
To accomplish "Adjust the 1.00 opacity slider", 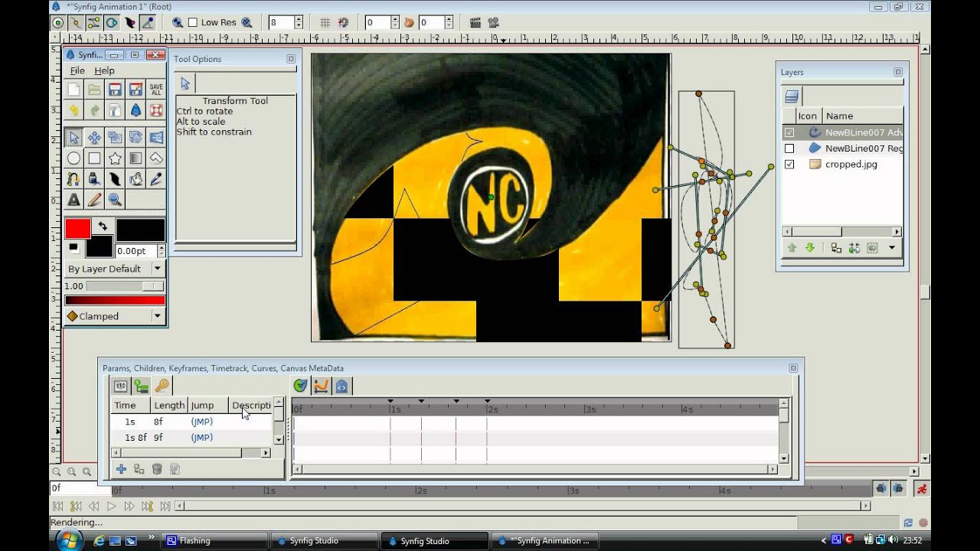I will [125, 285].
